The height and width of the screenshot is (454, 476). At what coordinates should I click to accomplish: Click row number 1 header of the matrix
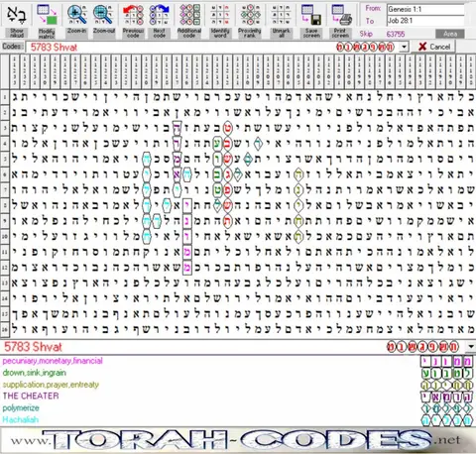pos(5,97)
